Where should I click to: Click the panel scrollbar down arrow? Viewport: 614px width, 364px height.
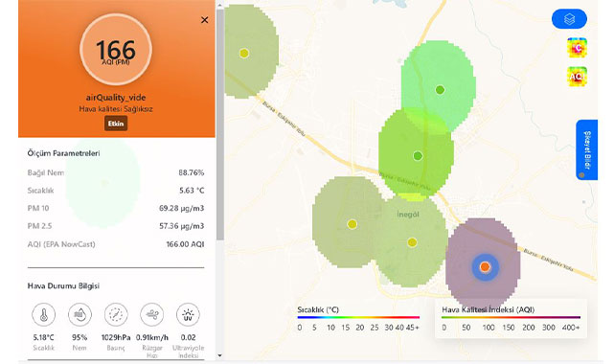pos(219,355)
